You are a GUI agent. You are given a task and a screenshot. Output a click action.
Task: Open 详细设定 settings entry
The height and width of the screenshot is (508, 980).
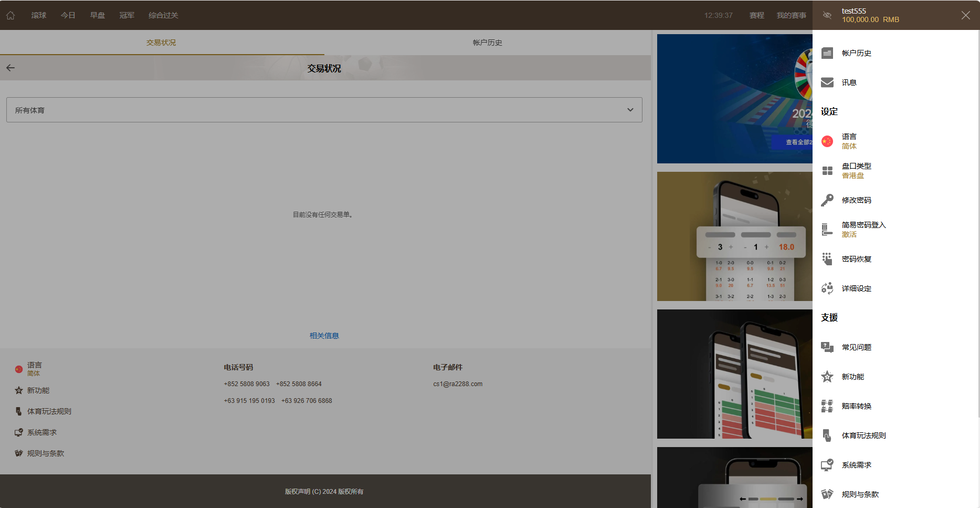click(x=856, y=288)
